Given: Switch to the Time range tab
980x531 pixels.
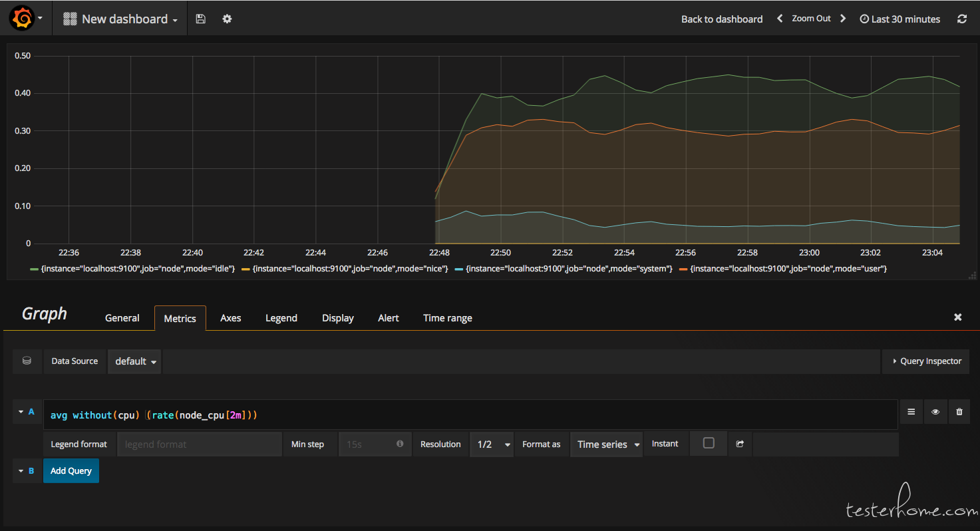Looking at the screenshot, I should (x=448, y=317).
